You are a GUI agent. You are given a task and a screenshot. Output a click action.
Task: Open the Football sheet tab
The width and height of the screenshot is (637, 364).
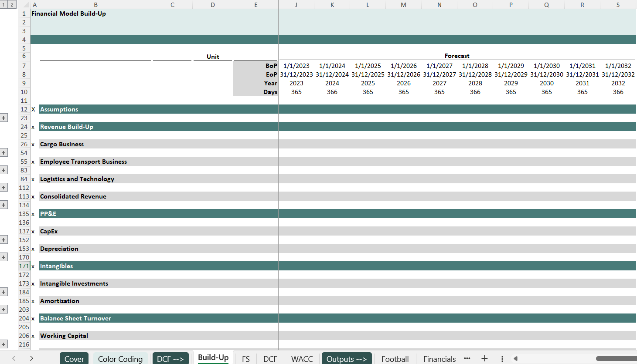click(395, 359)
